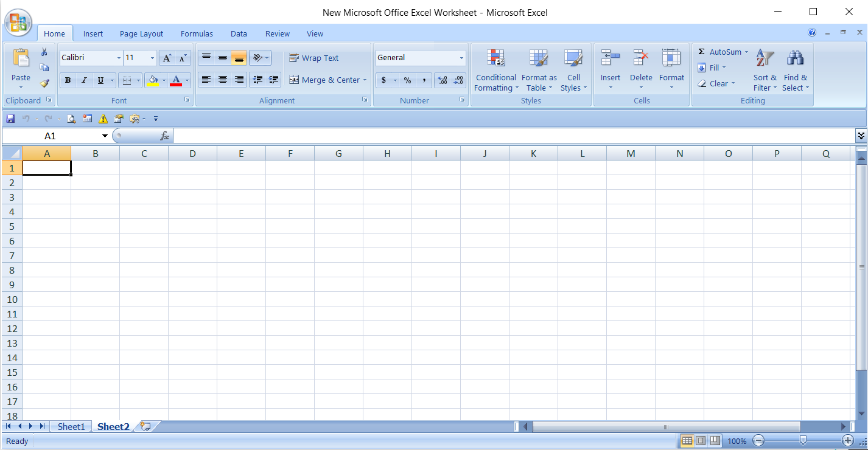Screen dimensions: 868x450
Task: Expand the Name Box dropdown arrow
Action: pyautogui.click(x=105, y=136)
